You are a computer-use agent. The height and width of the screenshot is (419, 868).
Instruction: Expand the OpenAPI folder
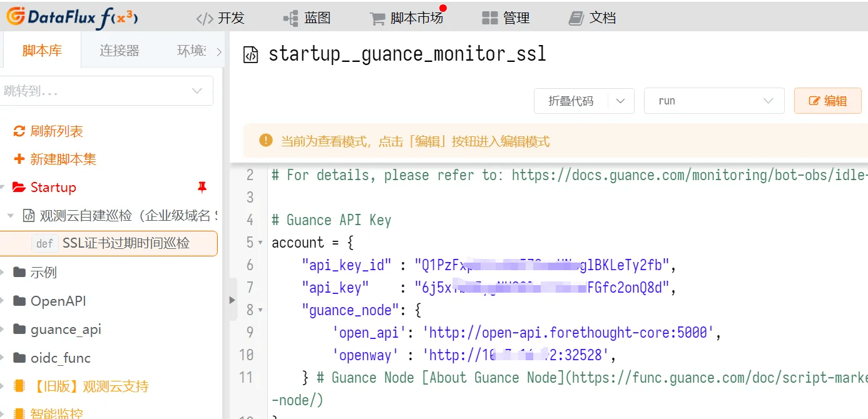(x=3, y=301)
